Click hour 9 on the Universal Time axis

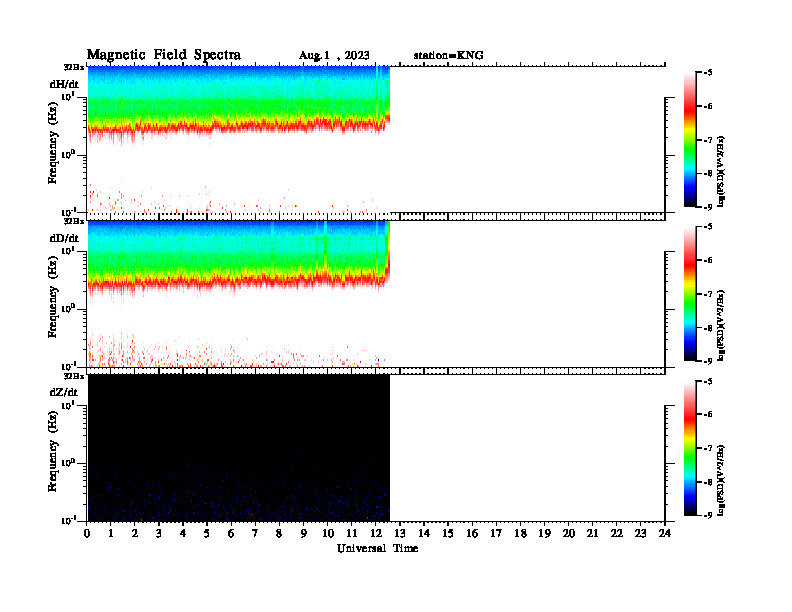point(304,533)
